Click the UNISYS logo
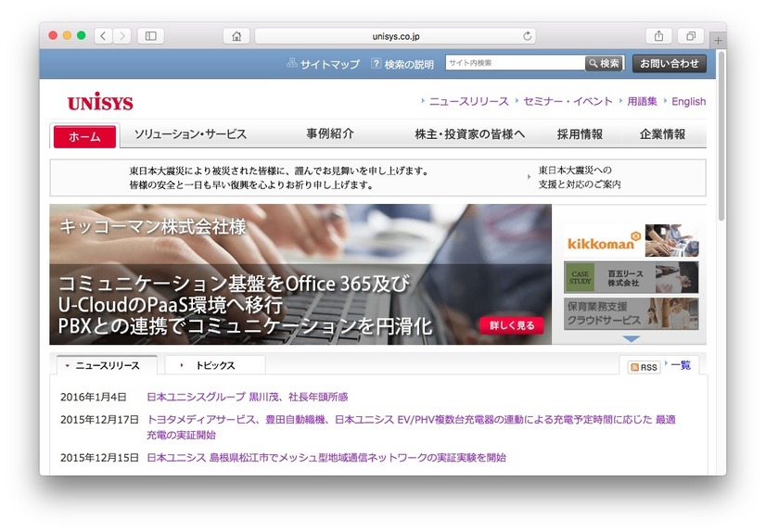This screenshot has height=532, width=766. (100, 102)
